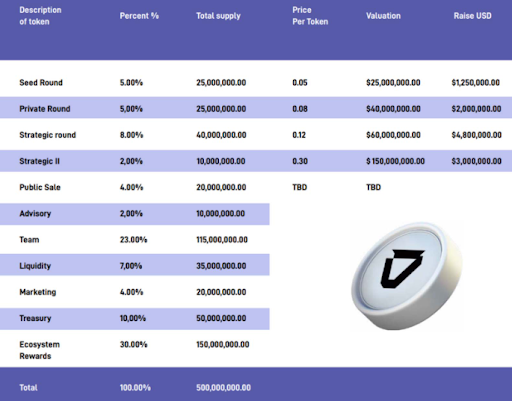
Task: Click the 100.00% total percent
Action: tap(135, 388)
